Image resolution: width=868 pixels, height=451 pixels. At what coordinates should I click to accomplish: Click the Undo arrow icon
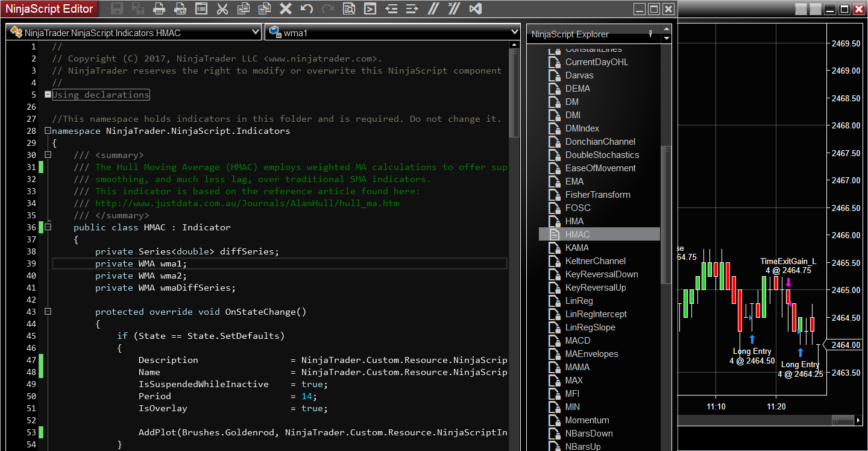(x=307, y=9)
